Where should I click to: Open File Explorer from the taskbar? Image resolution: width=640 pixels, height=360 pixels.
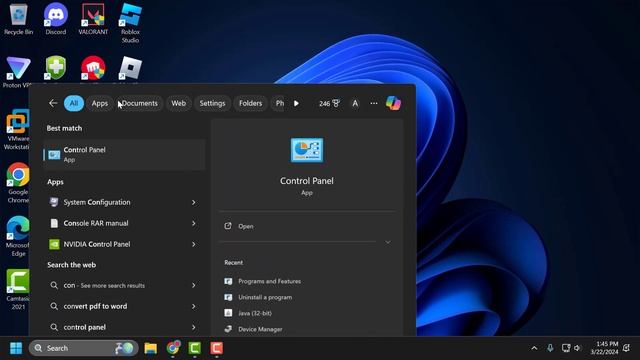[151, 348]
